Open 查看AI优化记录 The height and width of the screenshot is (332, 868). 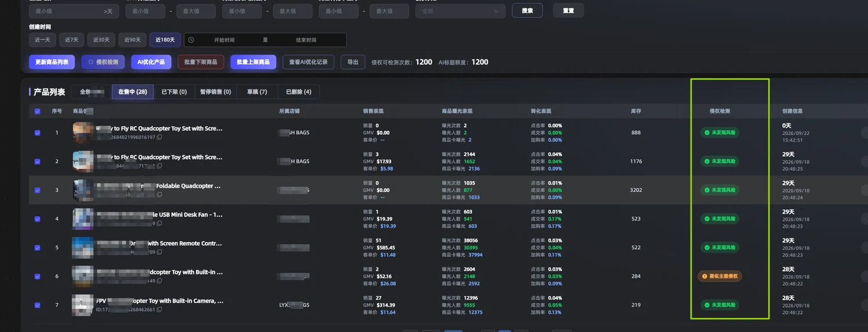point(308,62)
